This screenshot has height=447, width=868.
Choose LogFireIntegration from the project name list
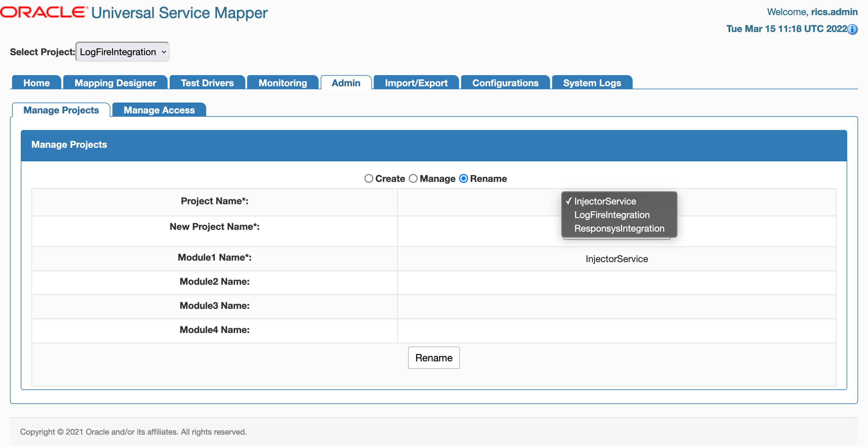(x=612, y=215)
